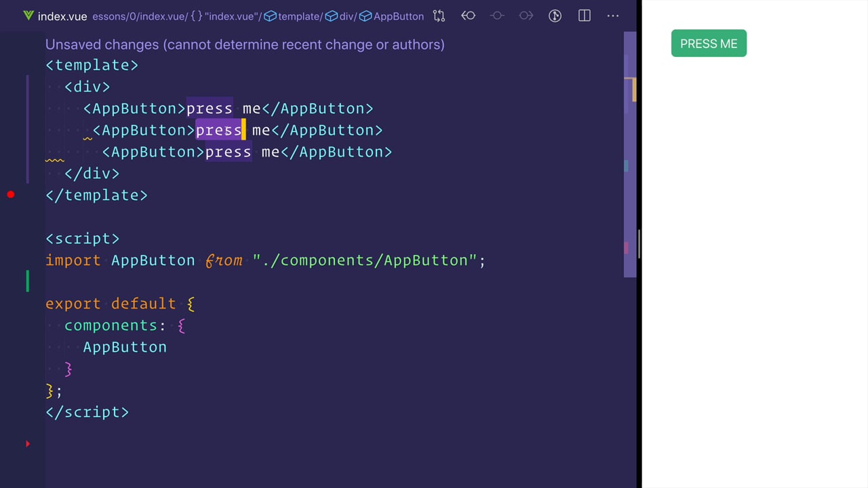The image size is (868, 488).
Task: Click the opening <div> tag
Action: pyautogui.click(x=87, y=87)
